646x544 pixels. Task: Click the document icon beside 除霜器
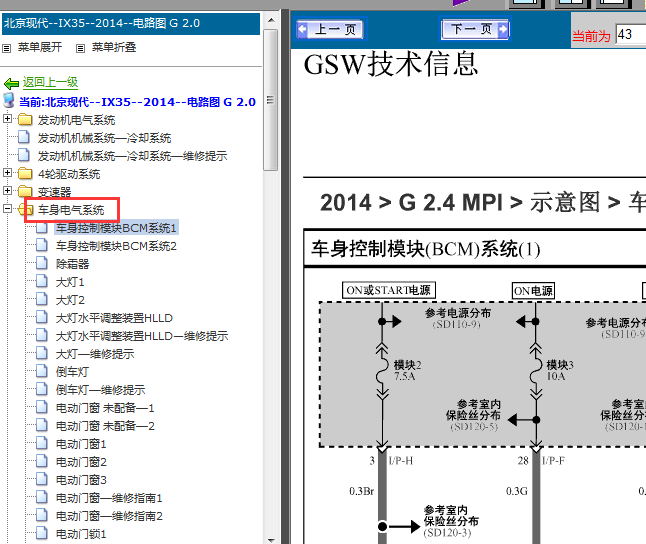42,264
